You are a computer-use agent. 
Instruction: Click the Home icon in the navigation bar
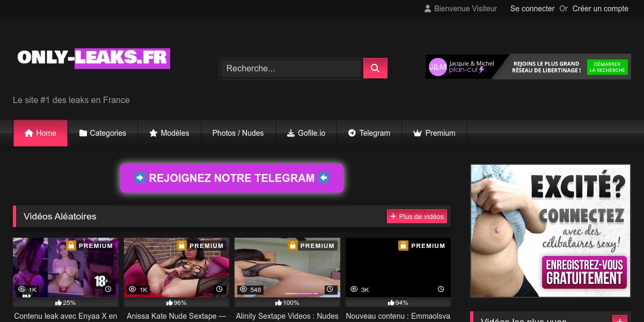coord(29,133)
